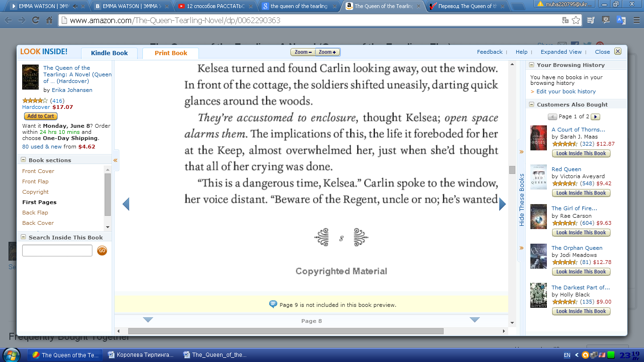This screenshot has height=362, width=644.
Task: Bookmark page with star icon
Action: tap(576, 20)
